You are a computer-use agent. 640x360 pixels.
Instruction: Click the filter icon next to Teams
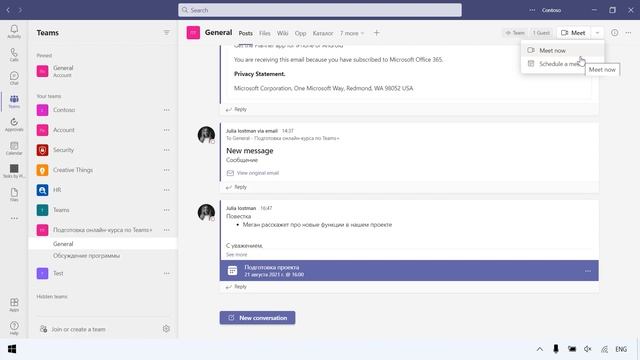click(167, 33)
